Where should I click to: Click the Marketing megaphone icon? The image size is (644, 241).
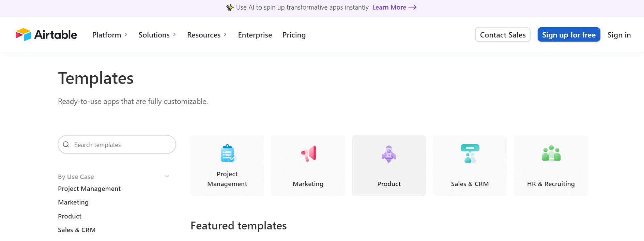point(309,154)
